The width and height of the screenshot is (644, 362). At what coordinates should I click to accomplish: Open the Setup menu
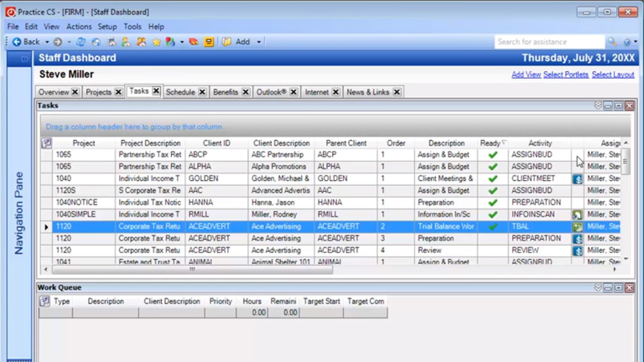pyautogui.click(x=107, y=26)
